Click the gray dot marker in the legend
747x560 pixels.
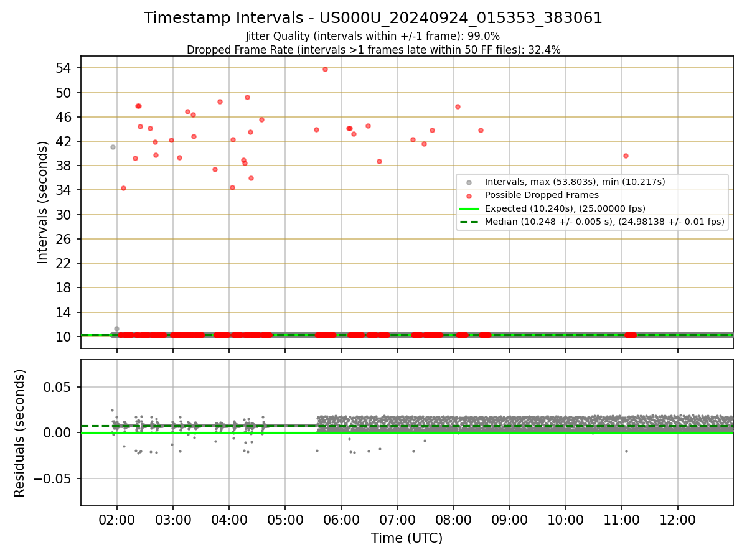pyautogui.click(x=469, y=182)
